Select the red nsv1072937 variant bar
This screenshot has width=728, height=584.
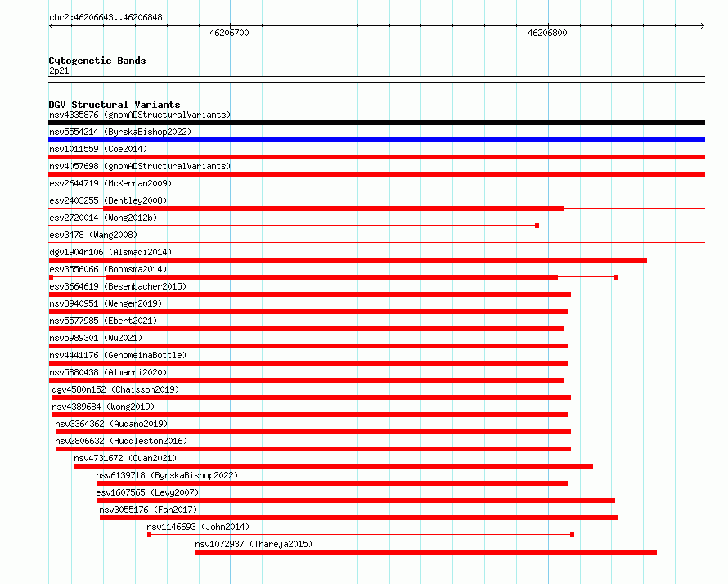425,552
